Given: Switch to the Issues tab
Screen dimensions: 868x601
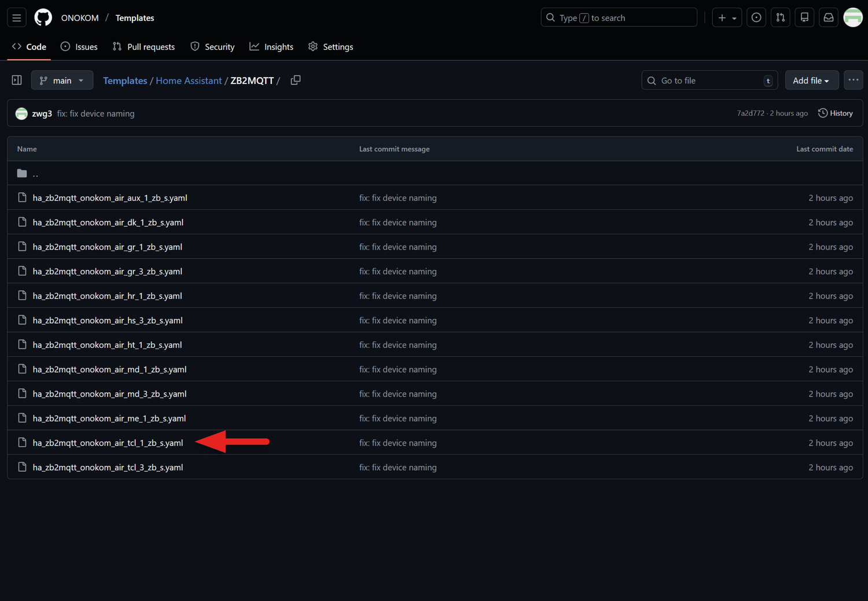Looking at the screenshot, I should 79,47.
